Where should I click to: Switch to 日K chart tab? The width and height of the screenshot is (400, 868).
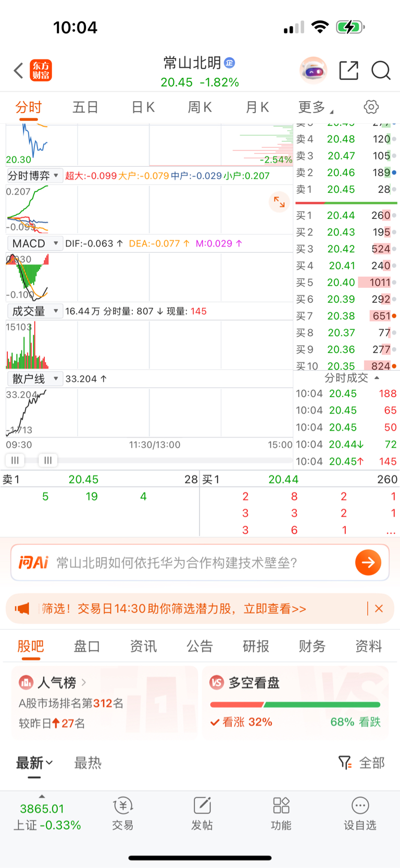click(143, 107)
